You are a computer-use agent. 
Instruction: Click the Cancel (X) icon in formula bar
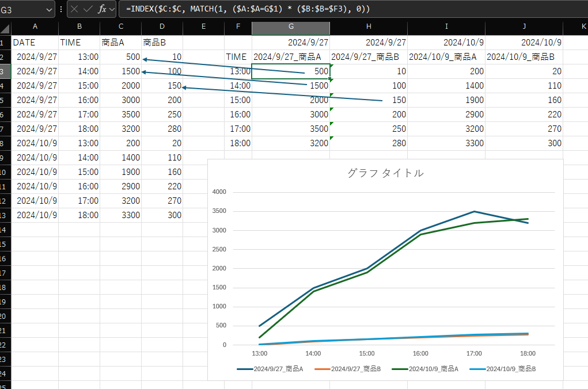tap(74, 9)
